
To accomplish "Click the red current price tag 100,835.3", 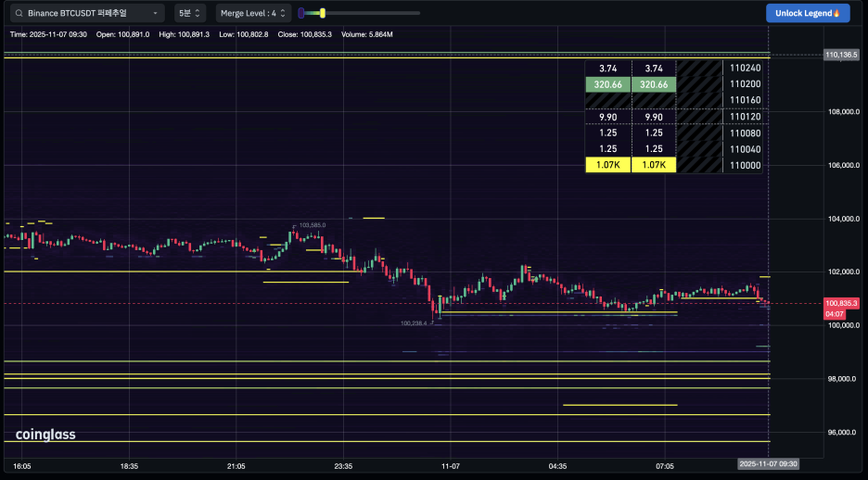I will pos(841,303).
